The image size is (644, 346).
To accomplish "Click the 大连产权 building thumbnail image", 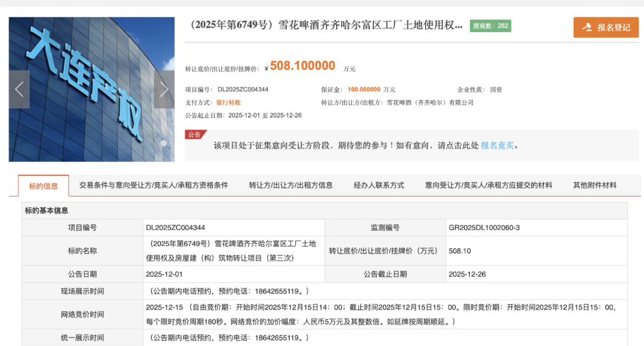I will coord(92,89).
